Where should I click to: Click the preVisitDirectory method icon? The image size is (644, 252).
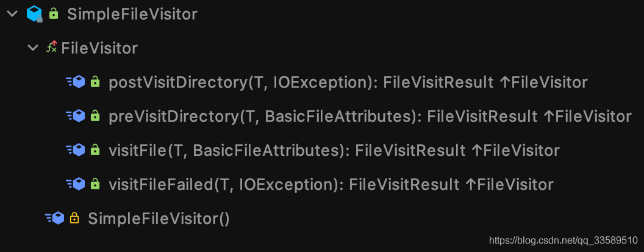[75, 116]
